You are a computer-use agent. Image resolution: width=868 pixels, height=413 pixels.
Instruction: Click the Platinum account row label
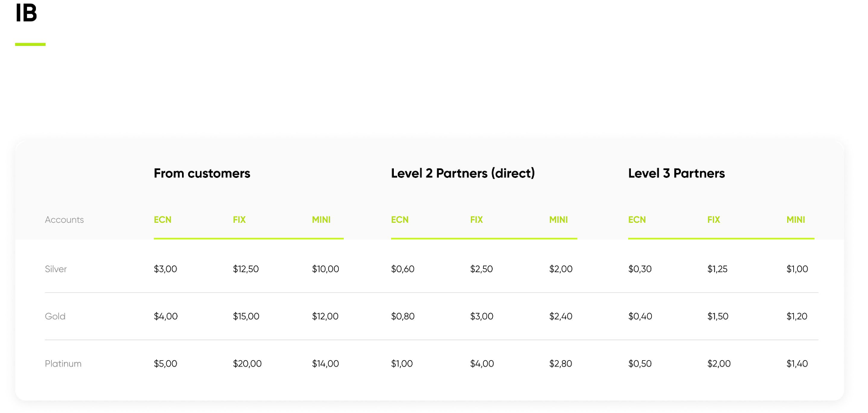tap(63, 364)
